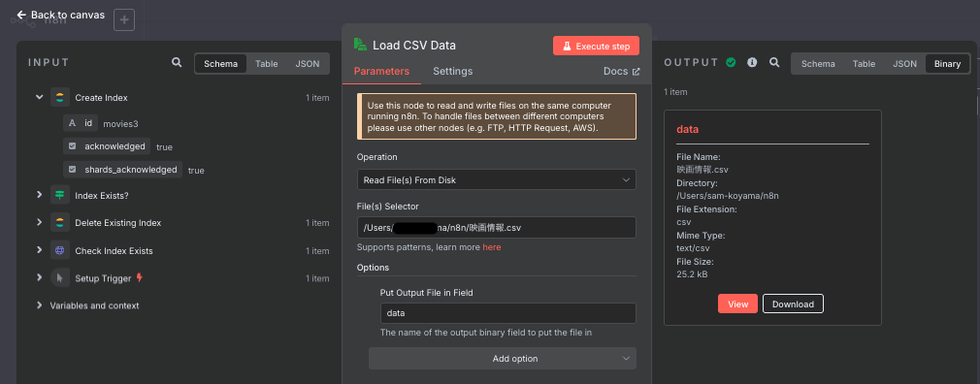Click the acknowledged boolean field icon

72,146
